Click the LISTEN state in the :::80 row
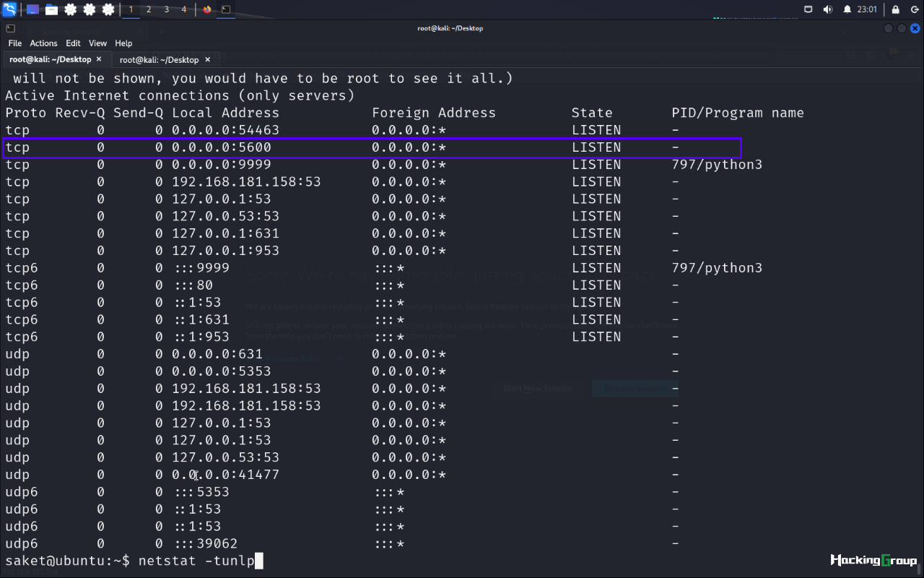 coord(596,285)
